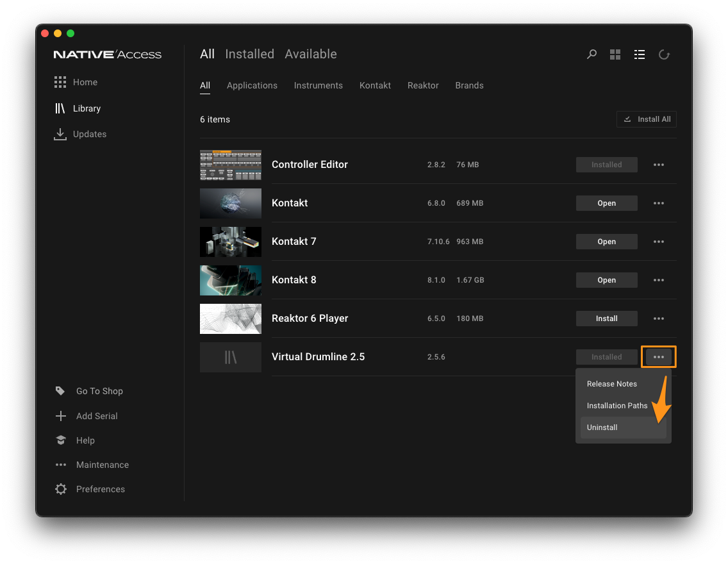This screenshot has height=564, width=728.
Task: Open more options for Kontakt 8
Action: coord(658,280)
